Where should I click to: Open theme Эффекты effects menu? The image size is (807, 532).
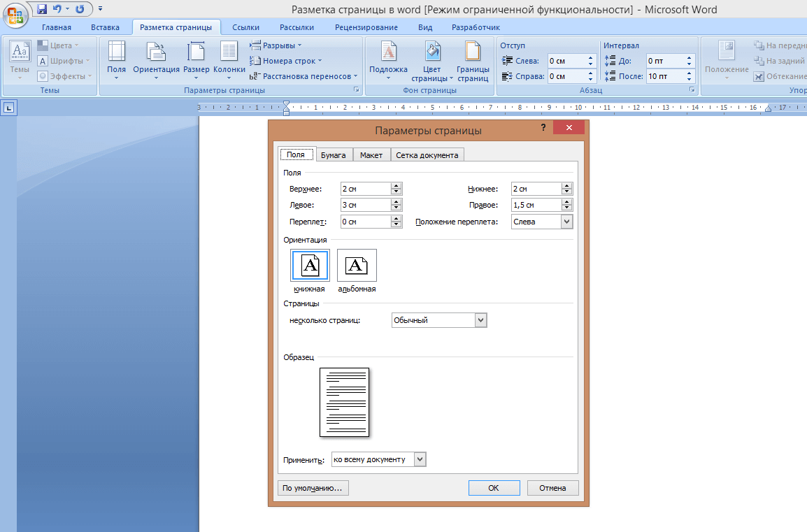click(65, 76)
